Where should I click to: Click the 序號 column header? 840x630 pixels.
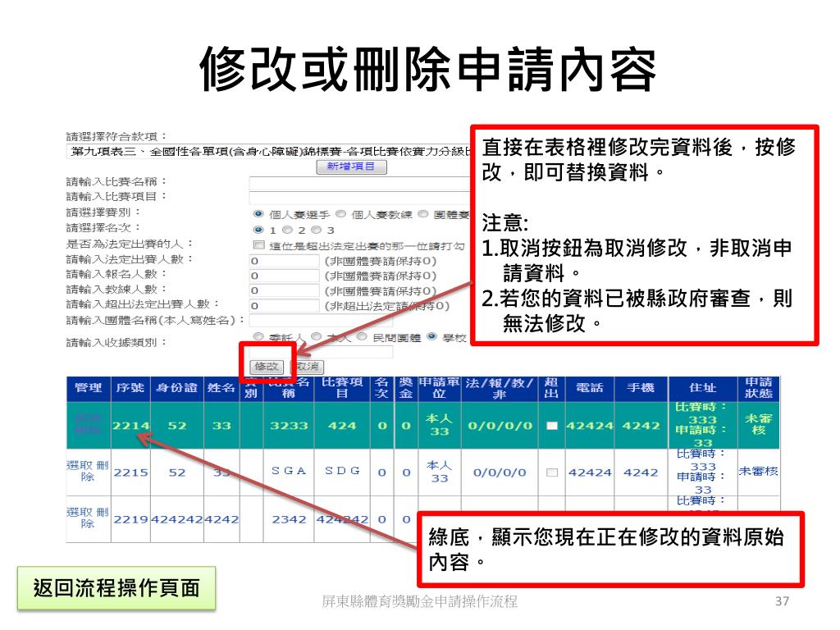(130, 388)
